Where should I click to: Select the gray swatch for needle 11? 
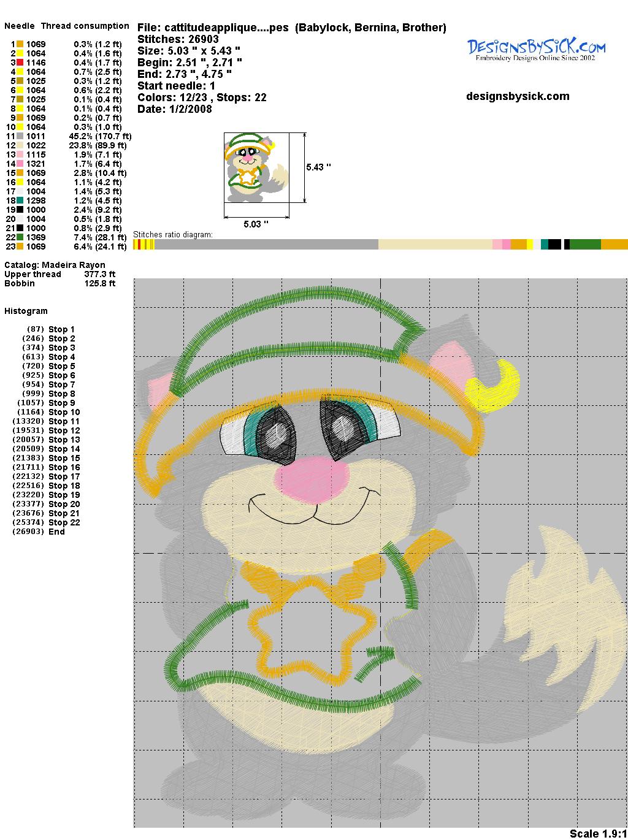point(20,136)
